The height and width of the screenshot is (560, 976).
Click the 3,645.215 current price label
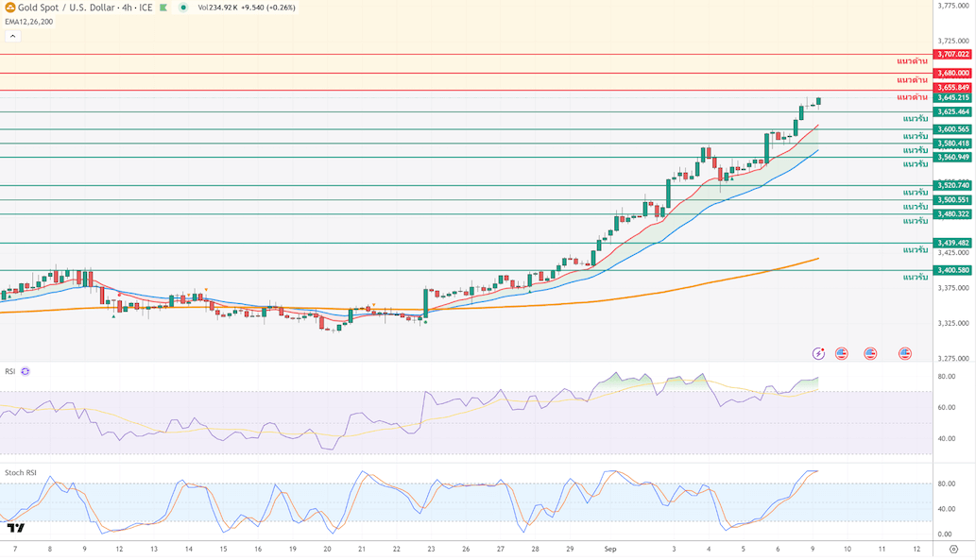coord(952,97)
